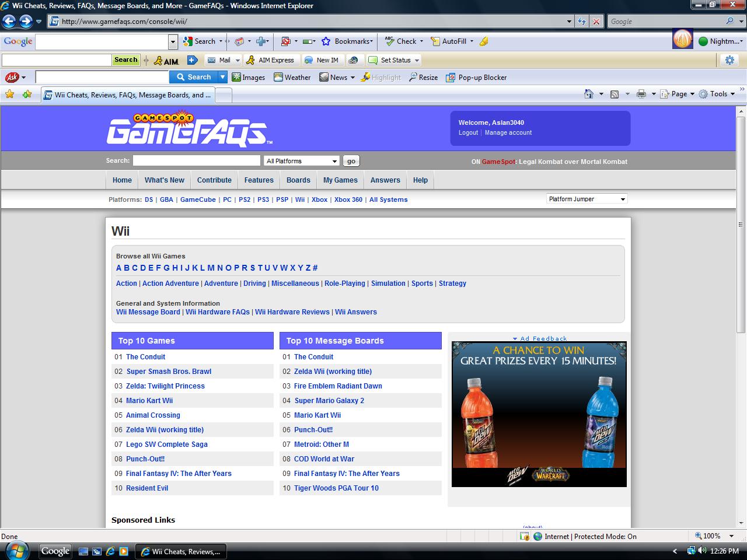
Task: Expand the Nightm... profile dropdown
Action: pyautogui.click(x=721, y=41)
